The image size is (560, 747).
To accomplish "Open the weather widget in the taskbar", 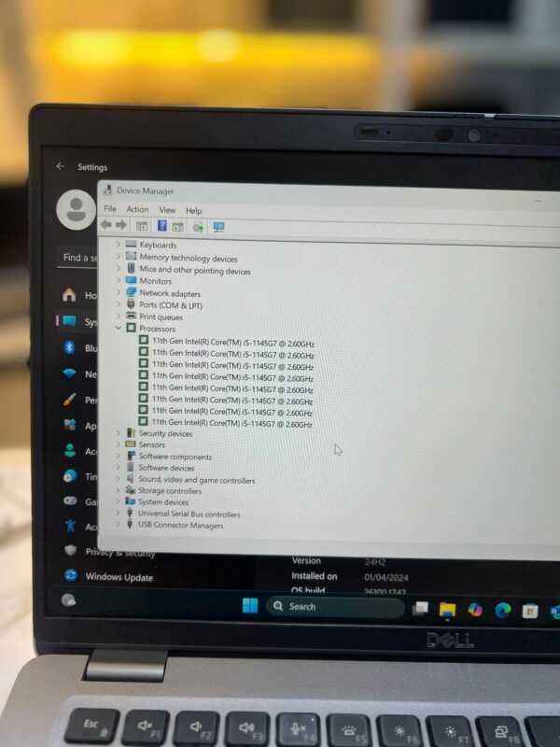I will click(68, 599).
